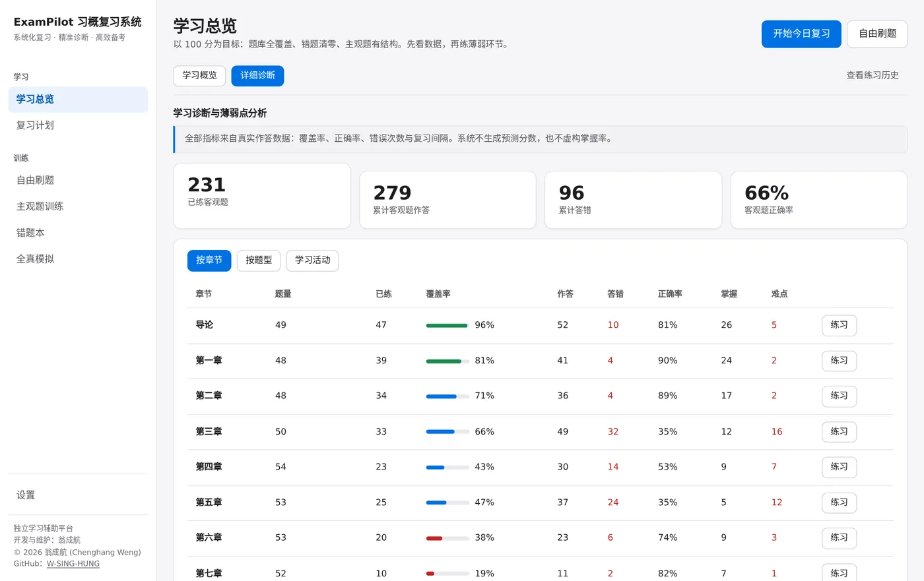Switch to the 按题型 view
This screenshot has height=581, width=924.
259,260
